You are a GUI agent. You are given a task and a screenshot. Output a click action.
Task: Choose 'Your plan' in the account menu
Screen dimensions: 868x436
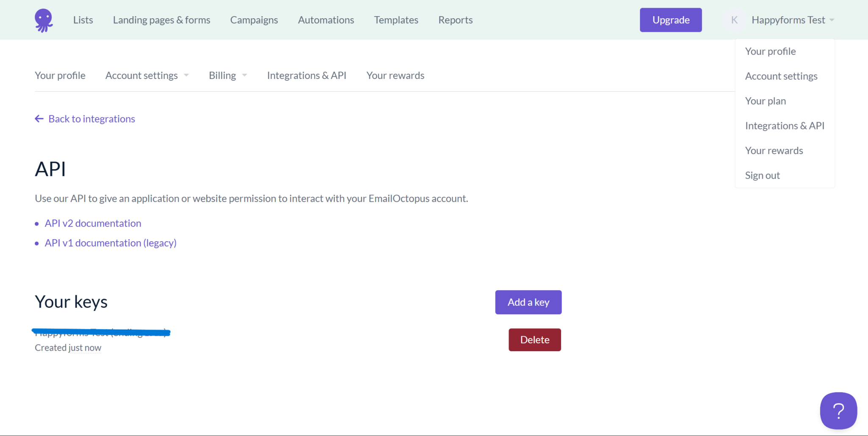[x=766, y=101]
